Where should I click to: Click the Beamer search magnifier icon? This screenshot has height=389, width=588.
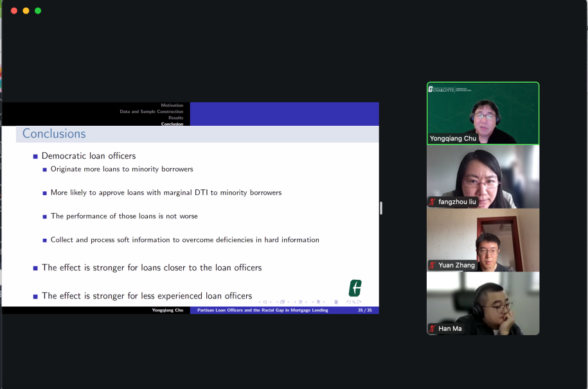(x=354, y=302)
